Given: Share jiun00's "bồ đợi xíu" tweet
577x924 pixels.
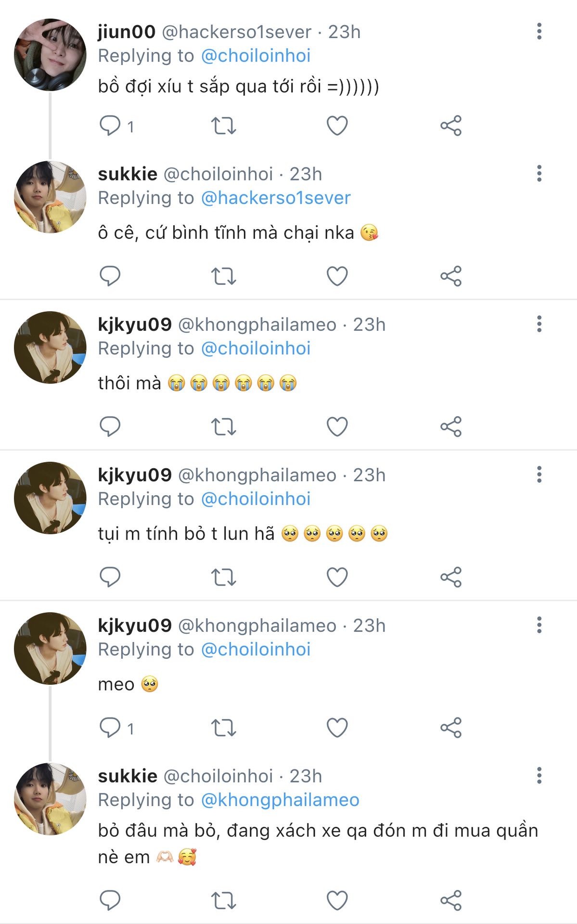Looking at the screenshot, I should point(451,126).
